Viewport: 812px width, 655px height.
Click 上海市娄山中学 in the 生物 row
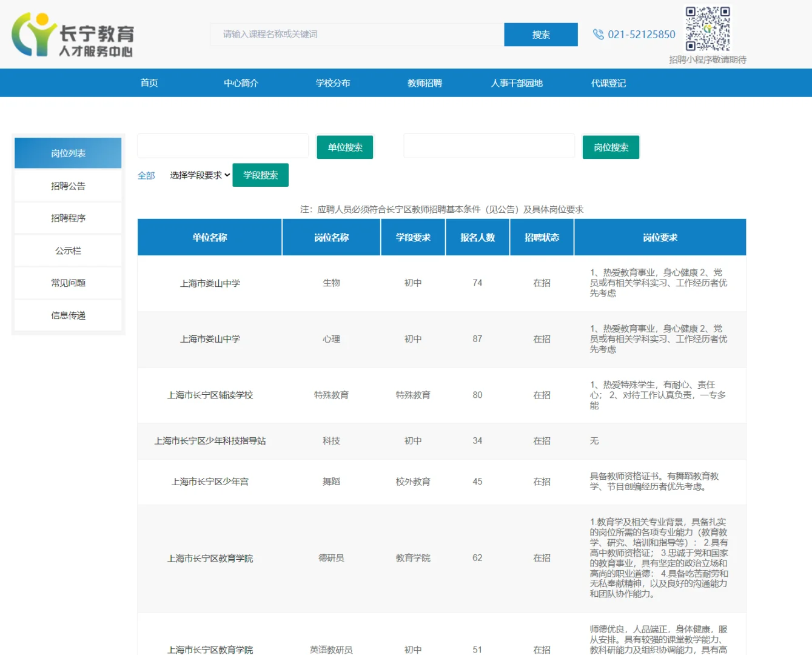coord(210,283)
